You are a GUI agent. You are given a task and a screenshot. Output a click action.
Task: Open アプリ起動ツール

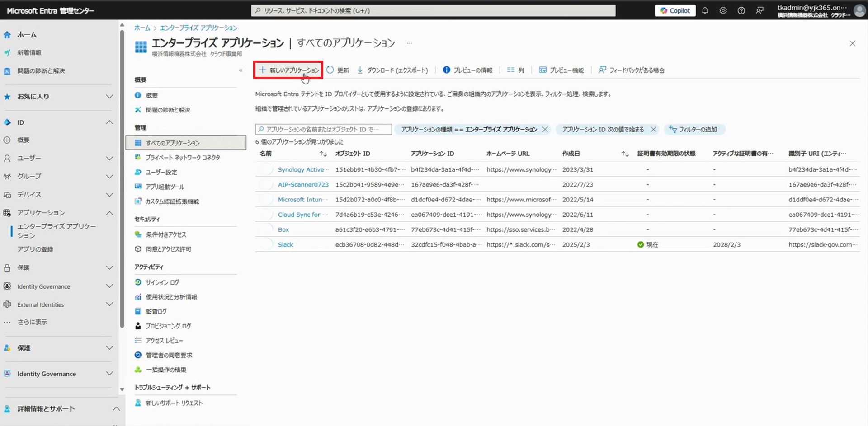(165, 187)
